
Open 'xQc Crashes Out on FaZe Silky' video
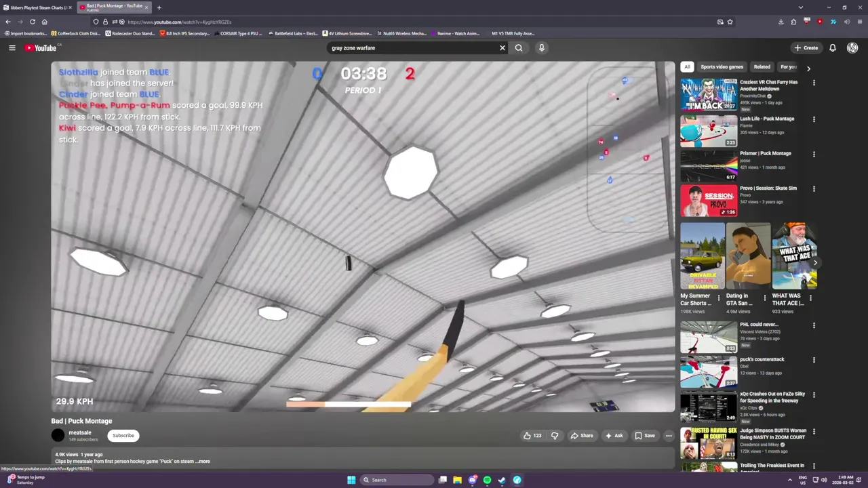[709, 407]
